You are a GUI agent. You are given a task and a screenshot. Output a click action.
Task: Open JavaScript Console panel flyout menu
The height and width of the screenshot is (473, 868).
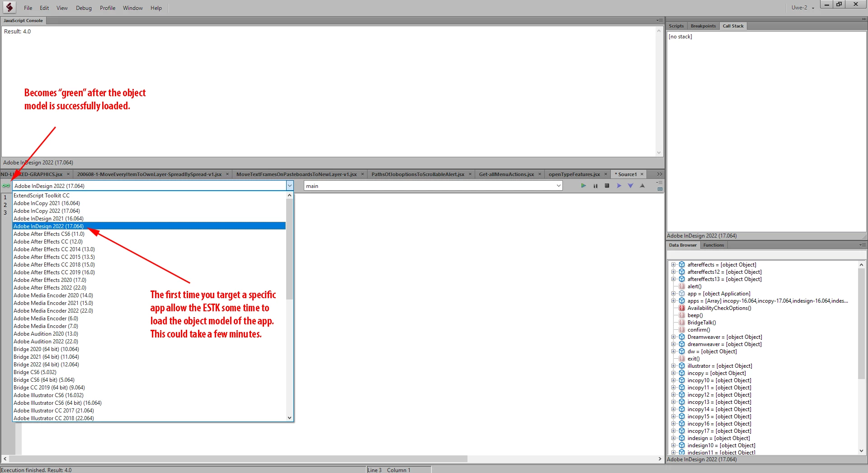[x=659, y=20]
